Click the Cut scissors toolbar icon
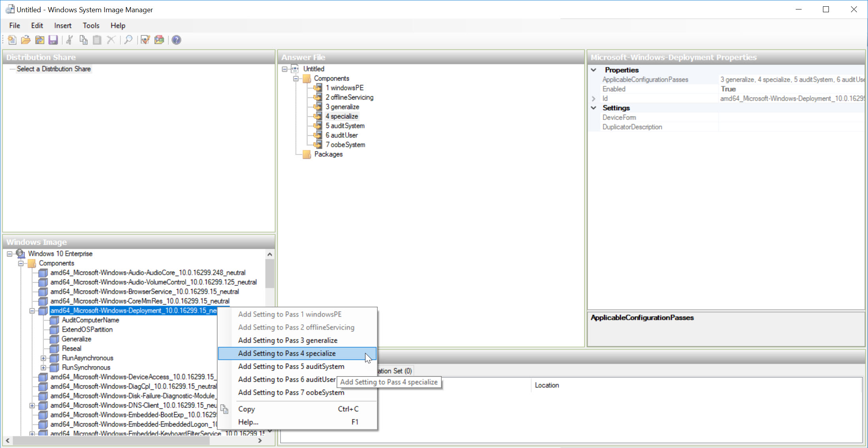The height and width of the screenshot is (448, 868). coord(70,40)
